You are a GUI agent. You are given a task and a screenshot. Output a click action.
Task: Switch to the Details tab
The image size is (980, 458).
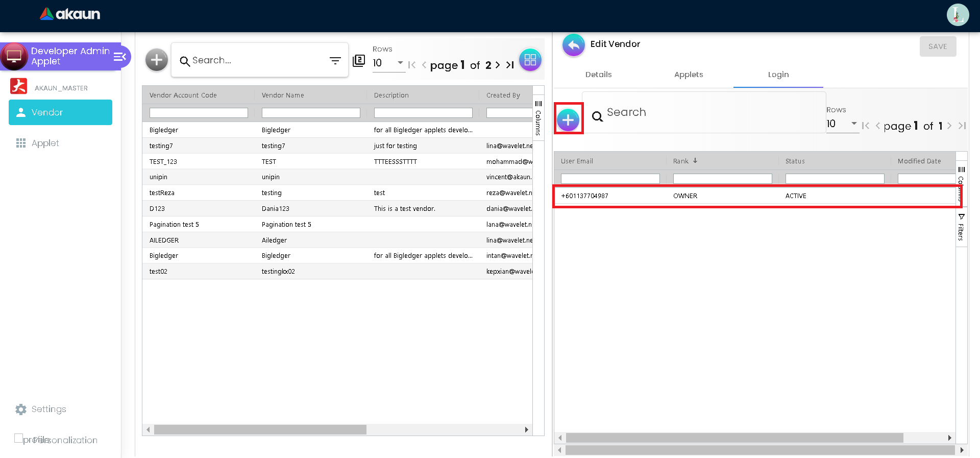click(x=598, y=75)
